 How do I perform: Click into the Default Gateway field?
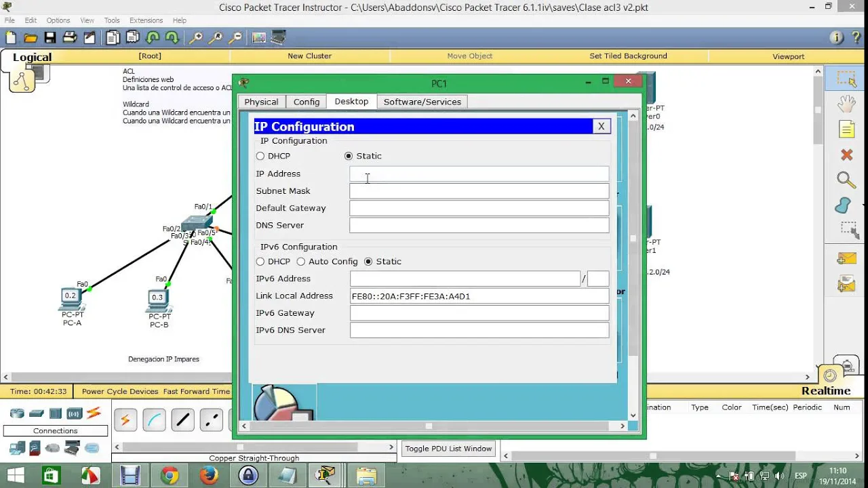coord(479,208)
